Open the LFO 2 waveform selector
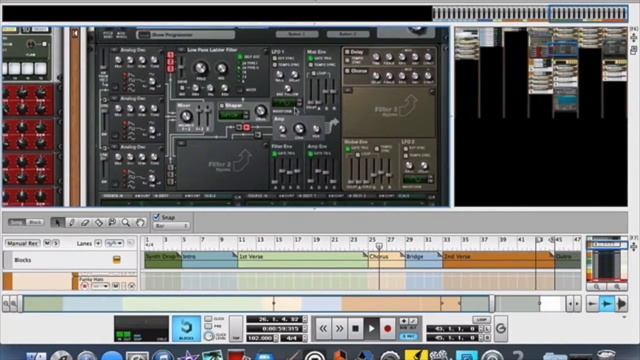 click(416, 179)
